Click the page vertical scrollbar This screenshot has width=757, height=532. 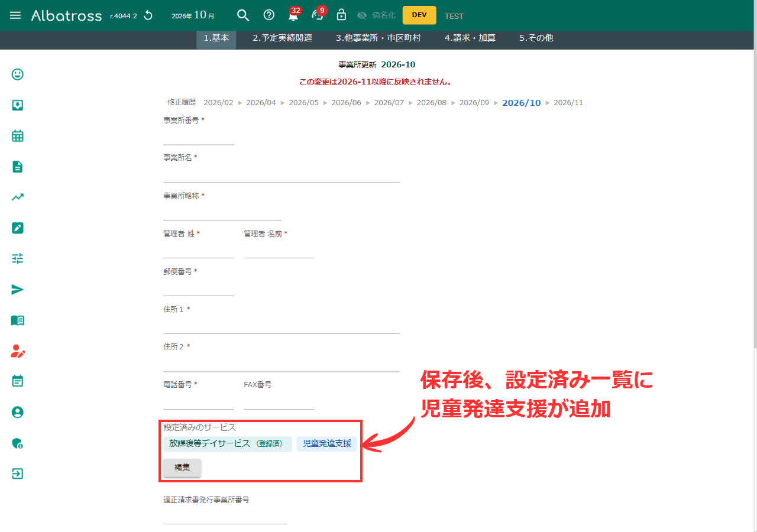[754, 189]
